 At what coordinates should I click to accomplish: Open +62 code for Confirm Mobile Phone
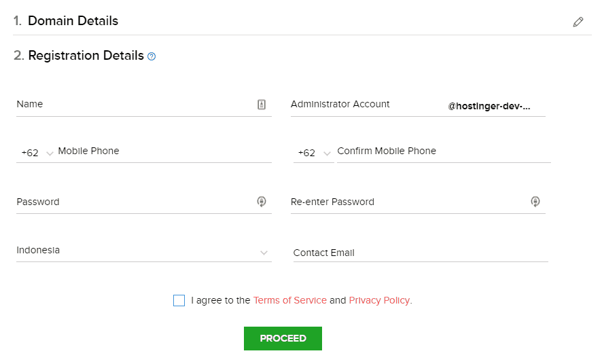click(x=314, y=153)
